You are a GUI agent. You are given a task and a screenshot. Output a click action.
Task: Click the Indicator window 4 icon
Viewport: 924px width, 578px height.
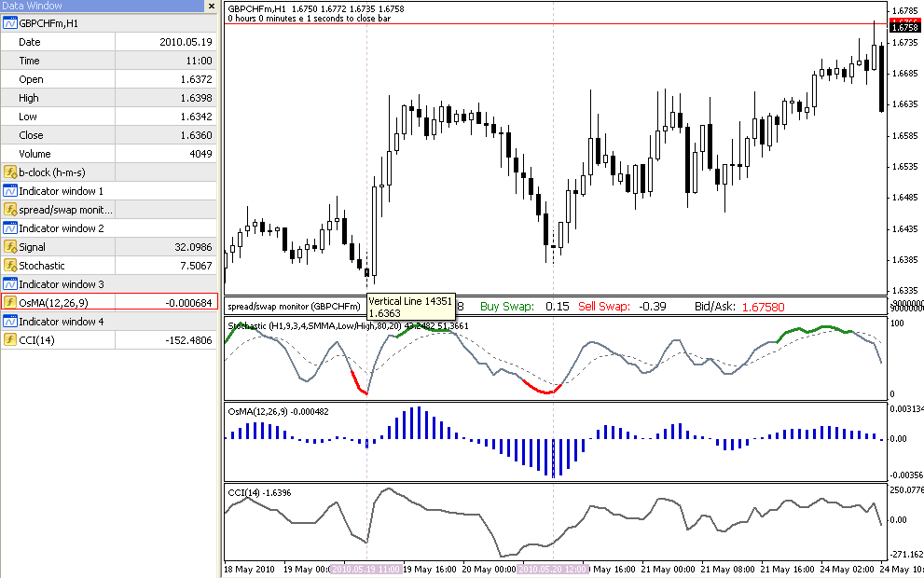coord(10,322)
